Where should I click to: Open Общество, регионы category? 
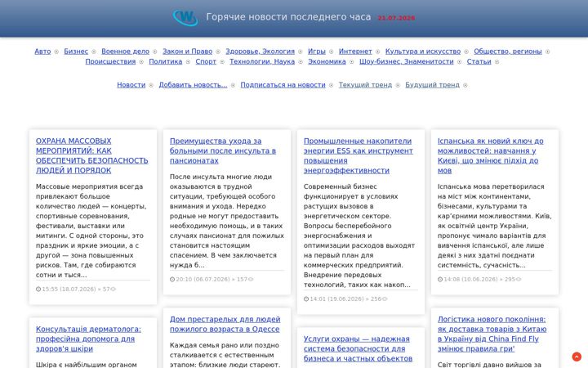[x=508, y=52]
